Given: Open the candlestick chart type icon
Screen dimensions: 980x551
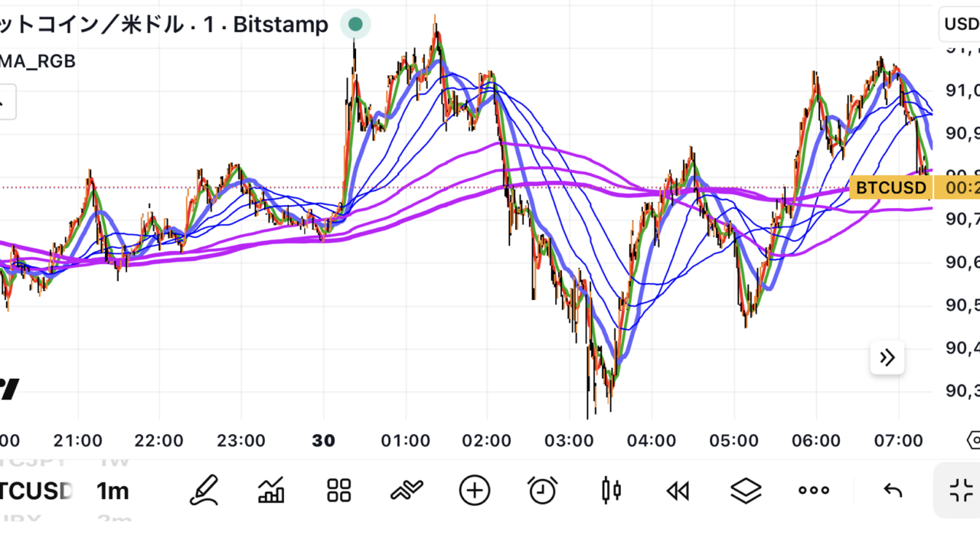Looking at the screenshot, I should pyautogui.click(x=611, y=491).
